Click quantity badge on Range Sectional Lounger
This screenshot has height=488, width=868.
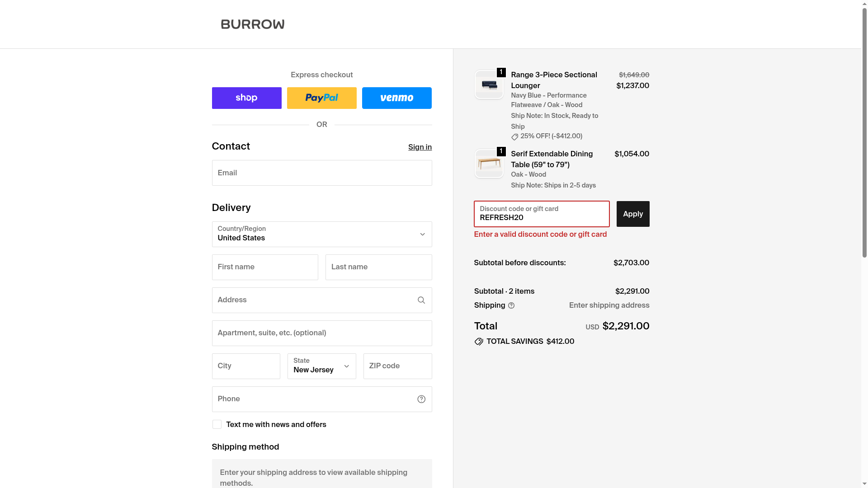(x=501, y=72)
